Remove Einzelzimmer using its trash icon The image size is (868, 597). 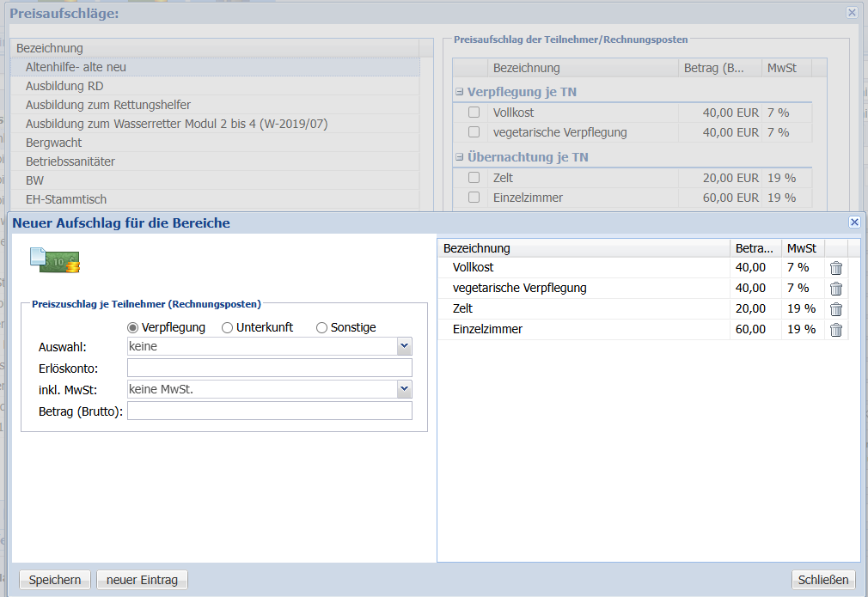[x=835, y=330]
